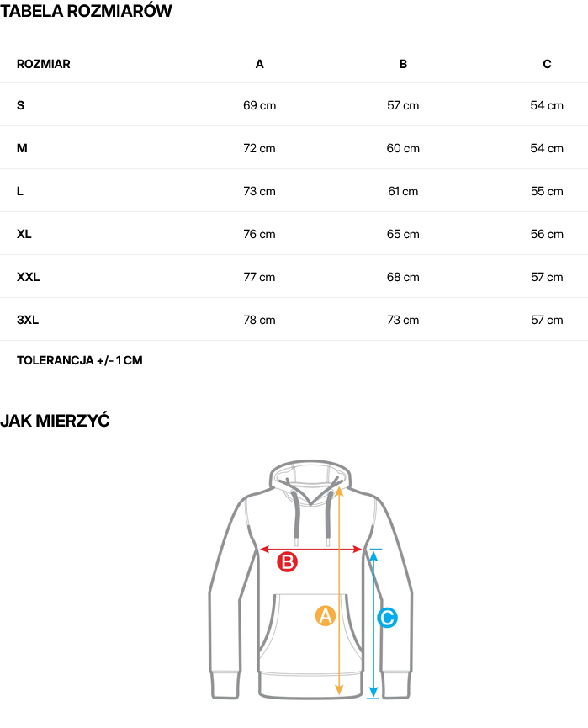The height and width of the screenshot is (728, 588).
Task: Click the red chest width arrow
Action: point(310,550)
